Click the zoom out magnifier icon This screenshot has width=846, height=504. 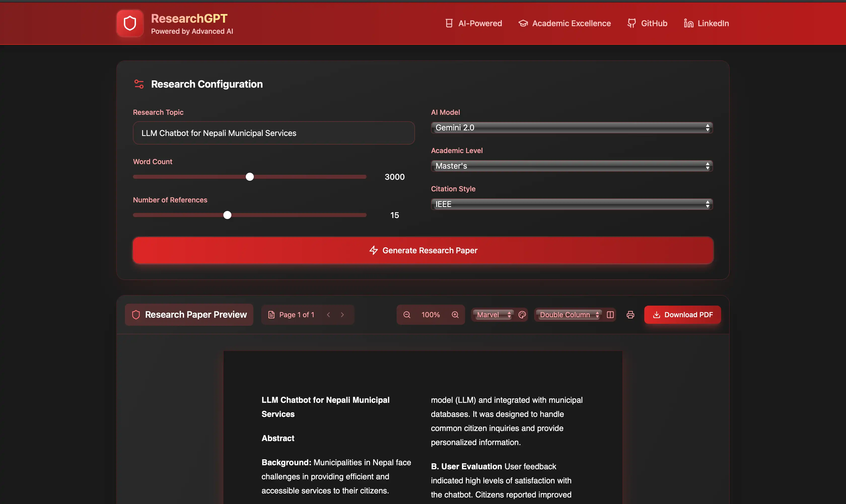click(407, 315)
